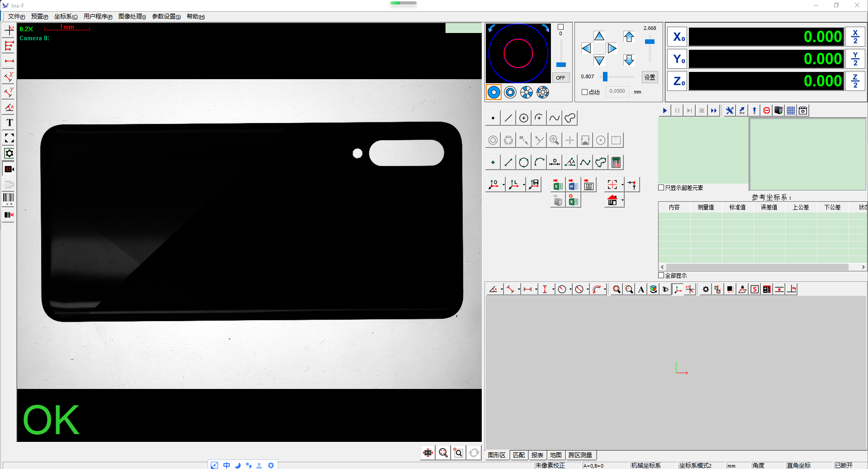The width and height of the screenshot is (868, 469).
Task: Move stage up with blue triangle arrow
Action: pyautogui.click(x=599, y=36)
